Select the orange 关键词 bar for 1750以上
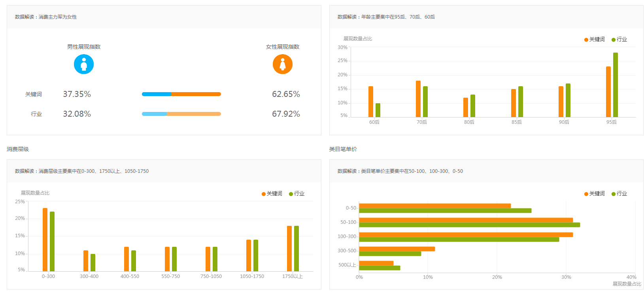Screen dimensions: 644x297 tap(289, 249)
